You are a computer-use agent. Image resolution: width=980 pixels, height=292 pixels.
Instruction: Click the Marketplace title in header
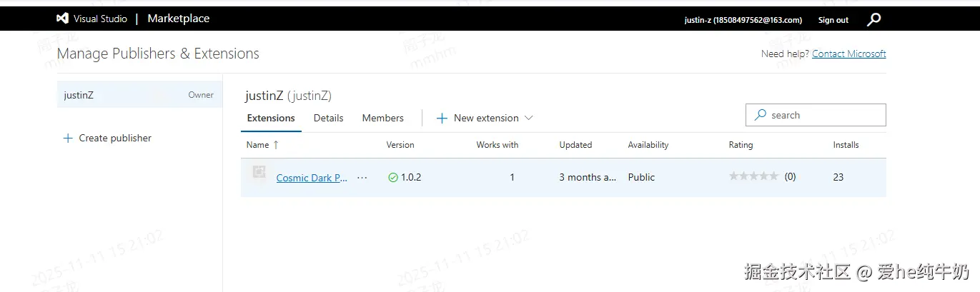(178, 19)
